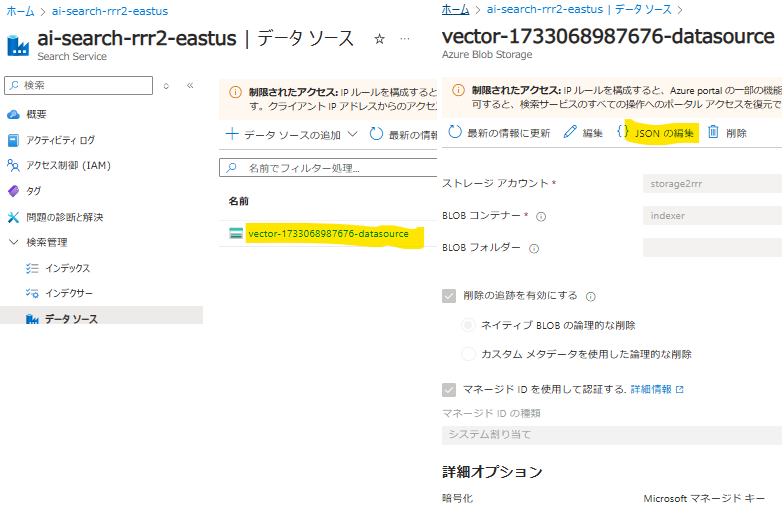The image size is (782, 506).
Task: Go to ホーム in right breadcrumb
Action: pyautogui.click(x=455, y=9)
